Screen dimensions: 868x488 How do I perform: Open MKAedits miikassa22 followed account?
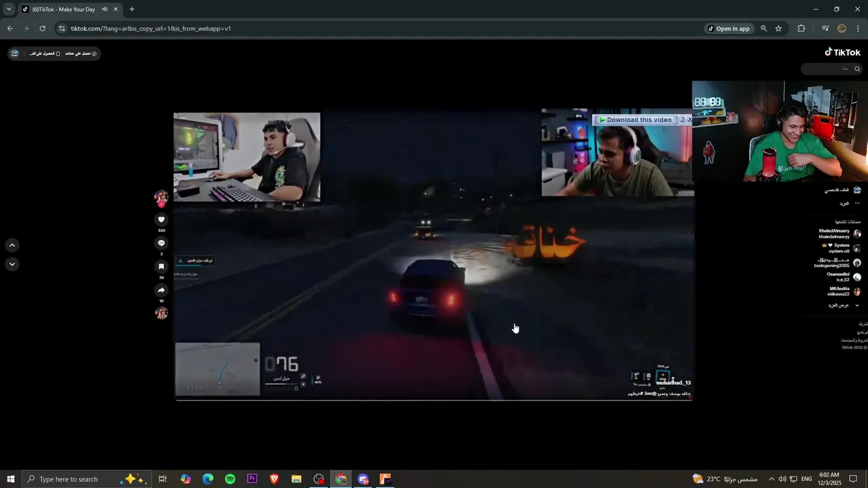coord(844,291)
